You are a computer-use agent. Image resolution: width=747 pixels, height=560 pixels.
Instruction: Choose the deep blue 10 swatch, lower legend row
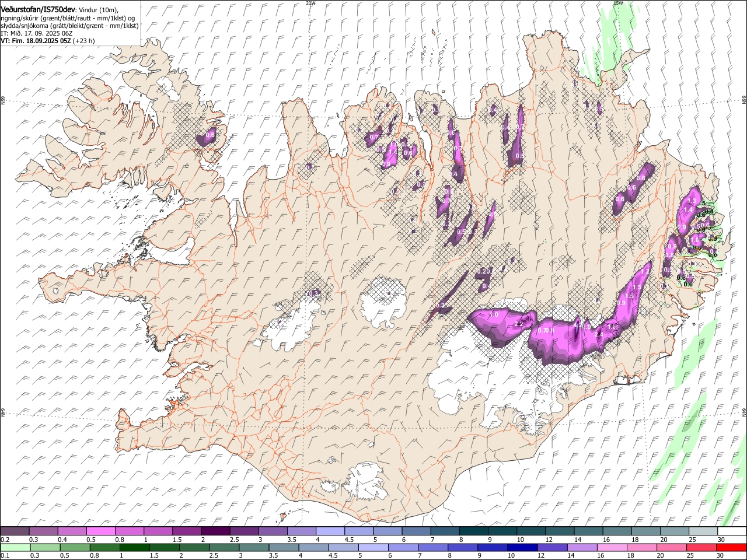coord(523,547)
